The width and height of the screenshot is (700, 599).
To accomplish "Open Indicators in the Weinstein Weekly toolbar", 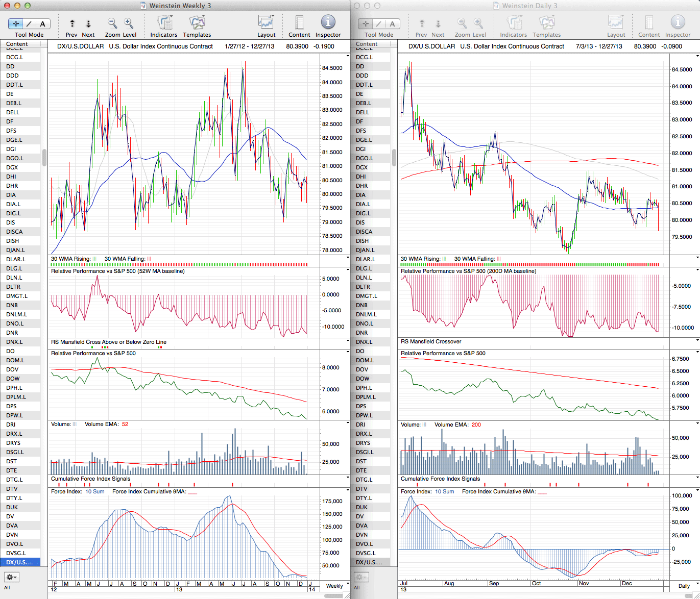I will pos(164,23).
